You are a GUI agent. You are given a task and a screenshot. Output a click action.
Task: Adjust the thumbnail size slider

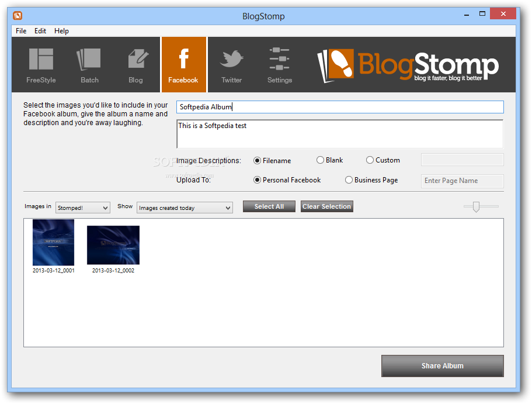pyautogui.click(x=476, y=206)
